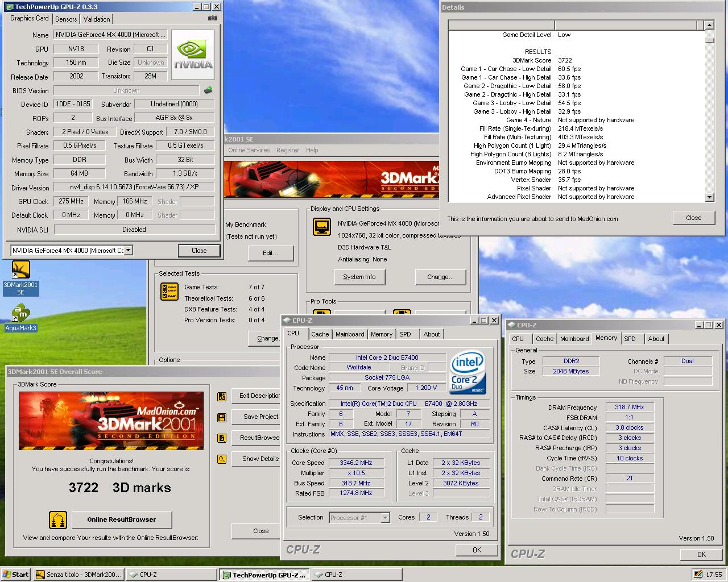Click the Driver Version field in GPU-Z
The width and height of the screenshot is (728, 582).
(x=134, y=187)
